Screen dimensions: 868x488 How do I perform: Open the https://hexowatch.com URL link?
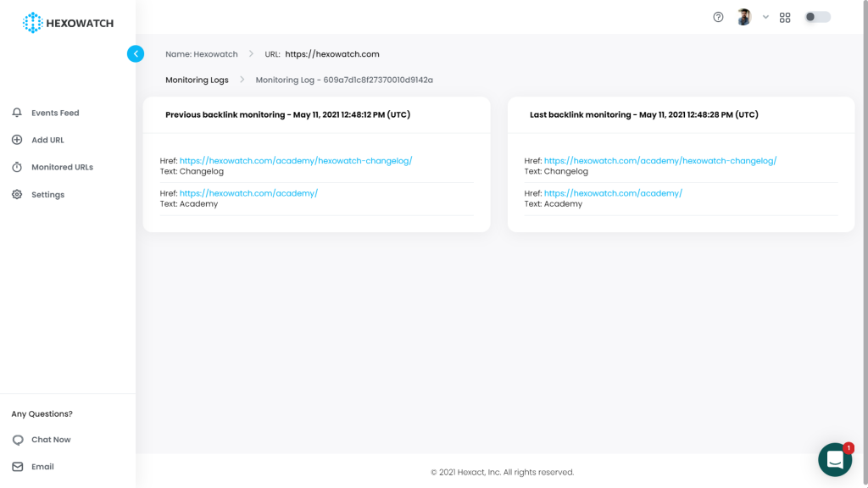click(331, 53)
